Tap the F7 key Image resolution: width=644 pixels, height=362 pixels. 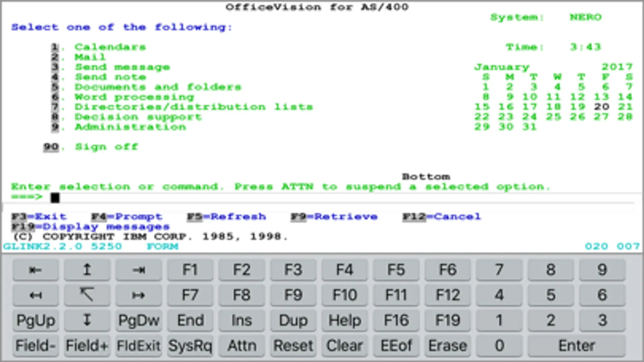[190, 295]
